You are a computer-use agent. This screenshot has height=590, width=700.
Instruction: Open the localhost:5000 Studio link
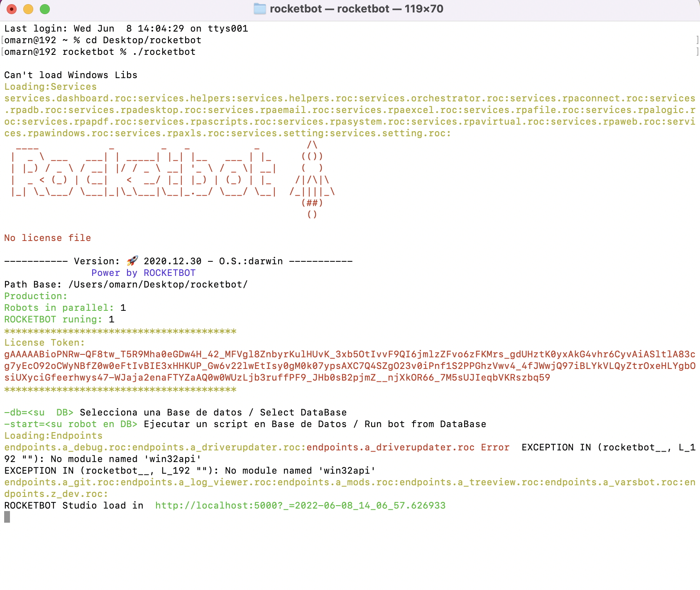(300, 506)
